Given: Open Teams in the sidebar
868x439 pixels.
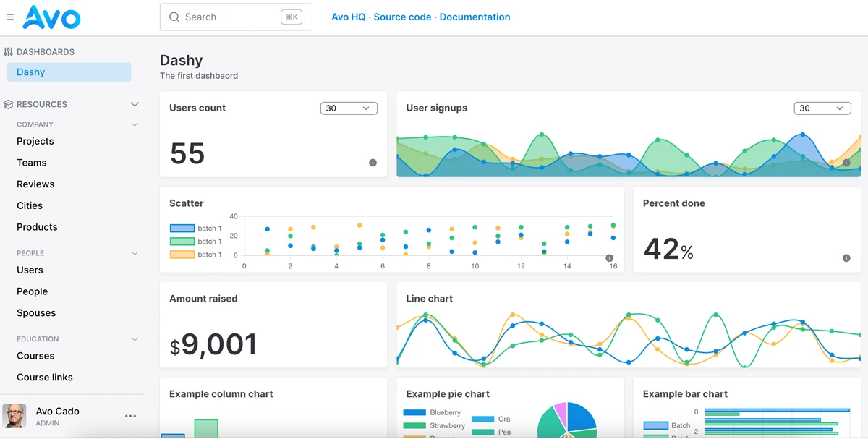Looking at the screenshot, I should point(32,163).
